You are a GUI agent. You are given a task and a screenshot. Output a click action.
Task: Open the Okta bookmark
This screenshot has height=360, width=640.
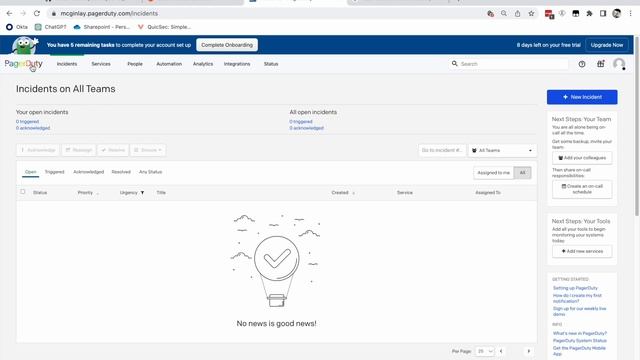pyautogui.click(x=17, y=27)
